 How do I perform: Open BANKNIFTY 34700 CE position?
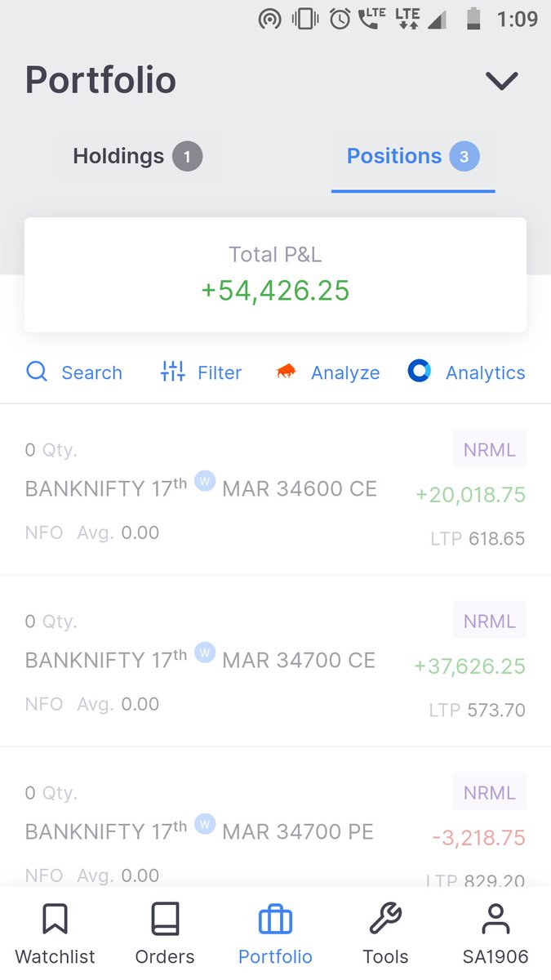[275, 661]
